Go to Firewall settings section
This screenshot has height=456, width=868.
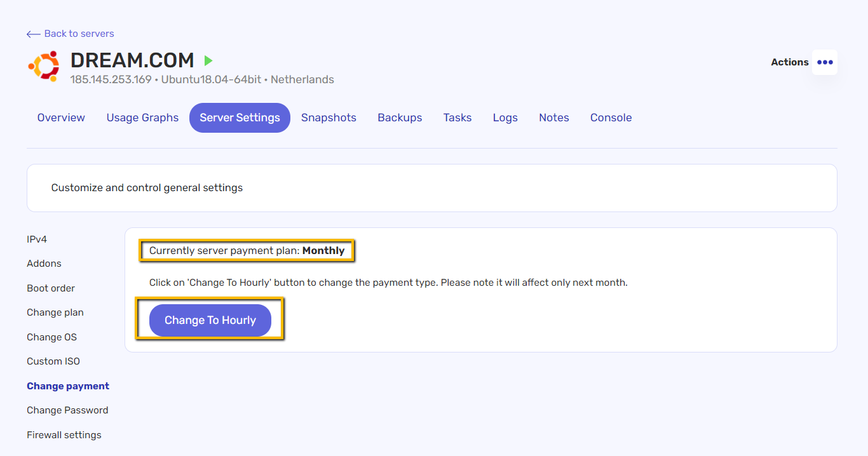64,435
